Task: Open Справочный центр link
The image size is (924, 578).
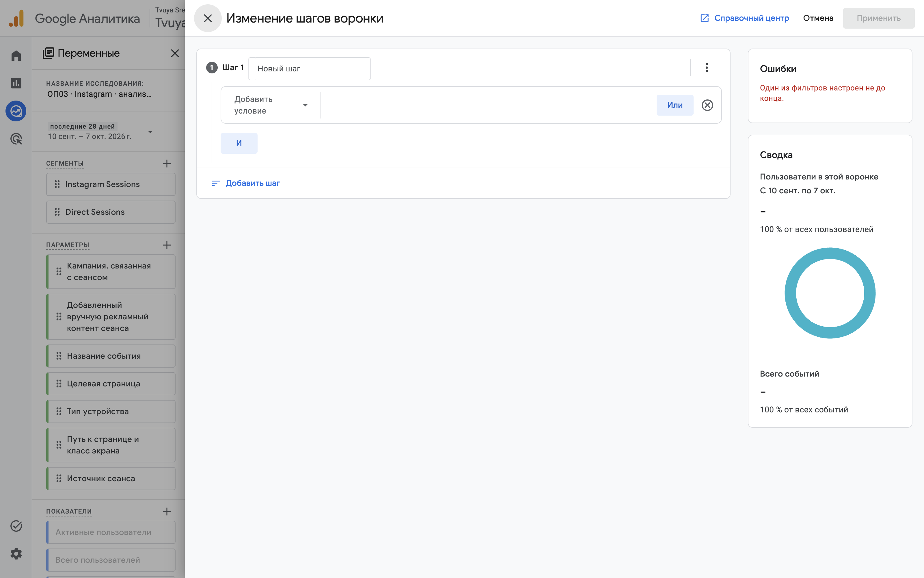Action: [745, 18]
